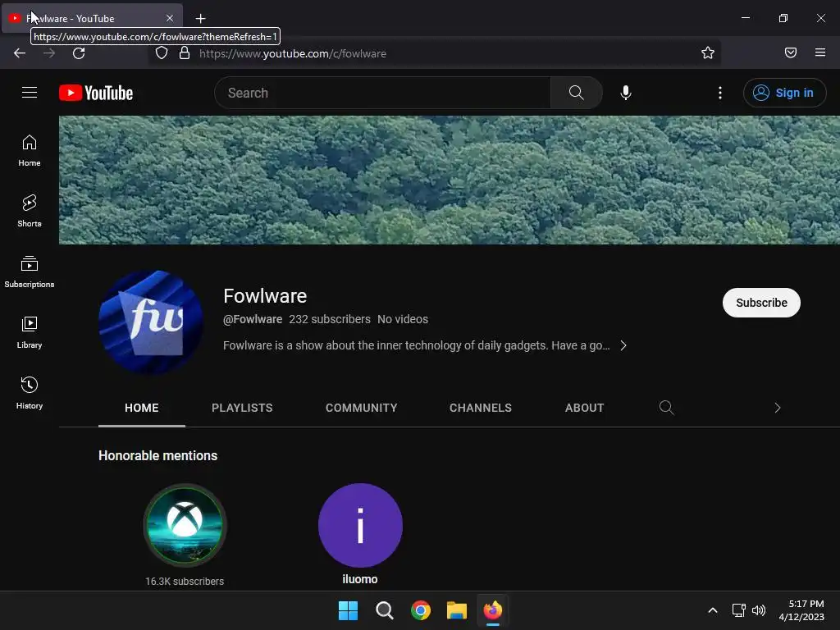
Task: Switch to the ABOUT tab
Action: [584, 408]
